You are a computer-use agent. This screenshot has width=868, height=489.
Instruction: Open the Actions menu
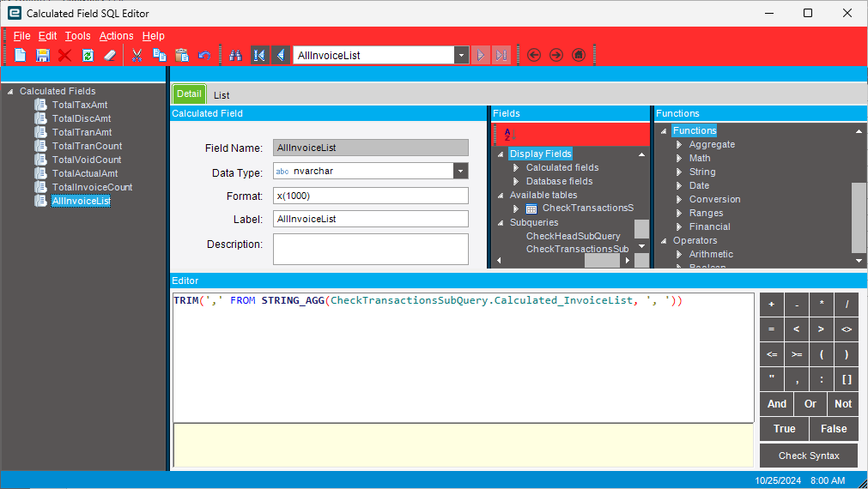click(116, 36)
